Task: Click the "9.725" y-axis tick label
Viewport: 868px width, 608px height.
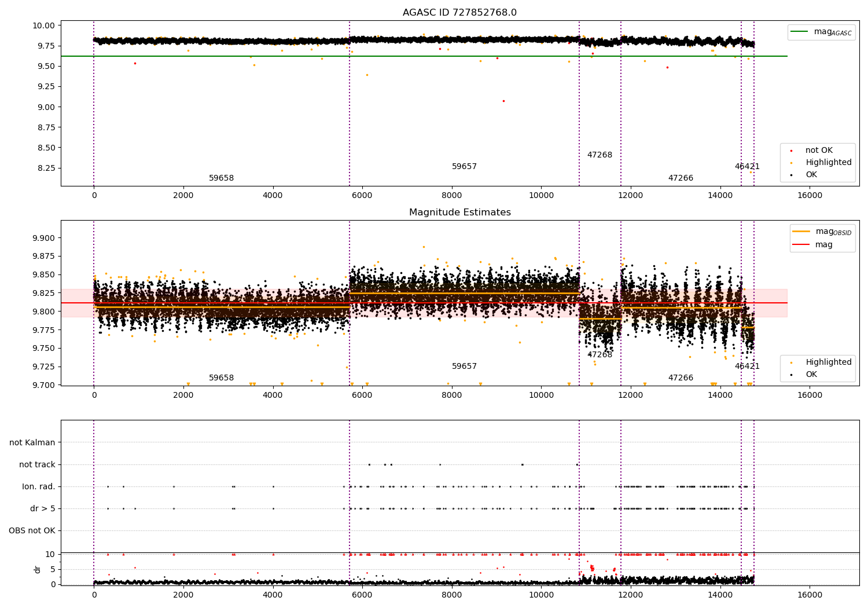Action: point(44,367)
